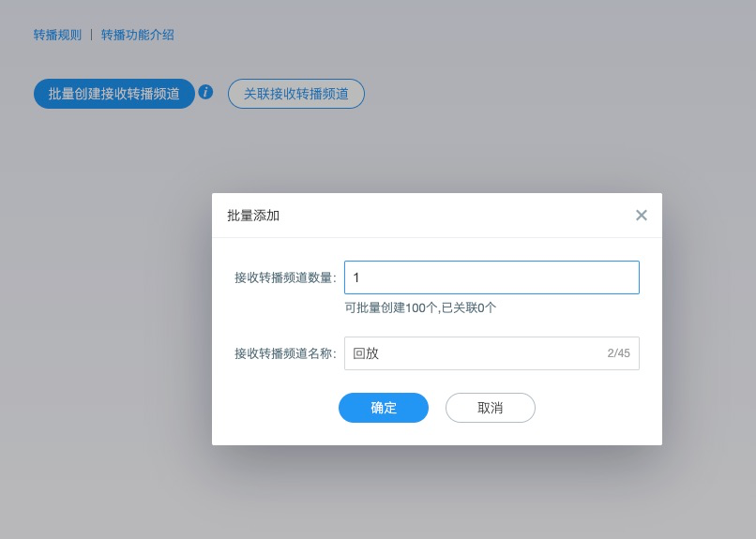Image resolution: width=756 pixels, height=539 pixels.
Task: Focus the 接收转播频道数量 input field
Action: tap(491, 277)
